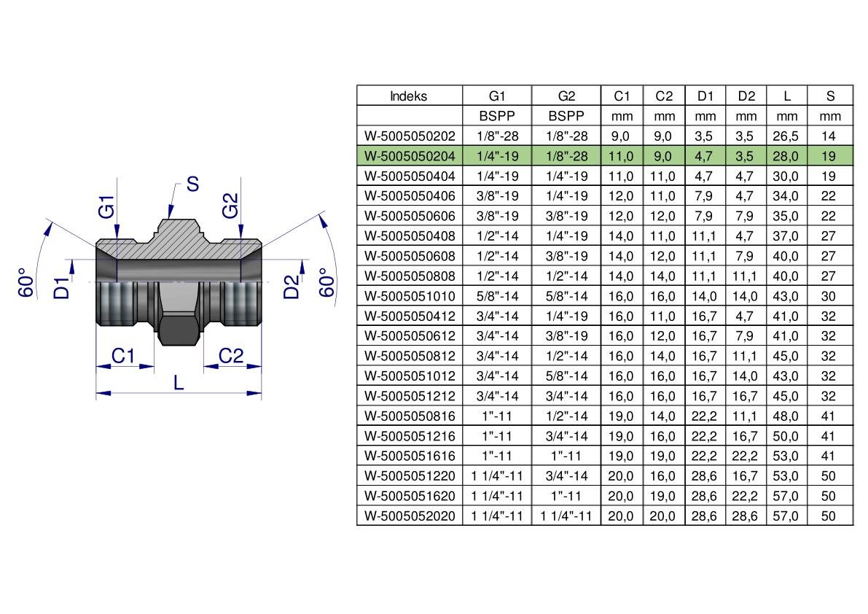Select the W-5005050202 index cell

click(x=409, y=136)
